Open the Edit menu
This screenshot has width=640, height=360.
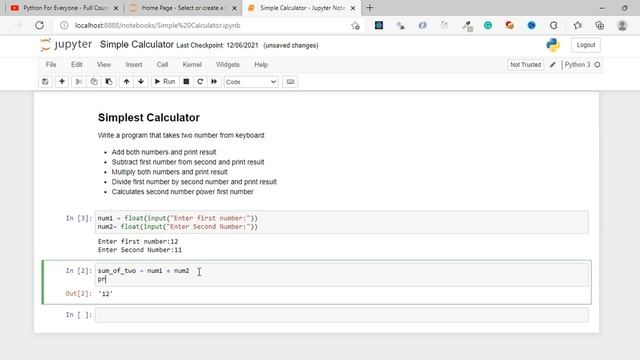tap(77, 64)
